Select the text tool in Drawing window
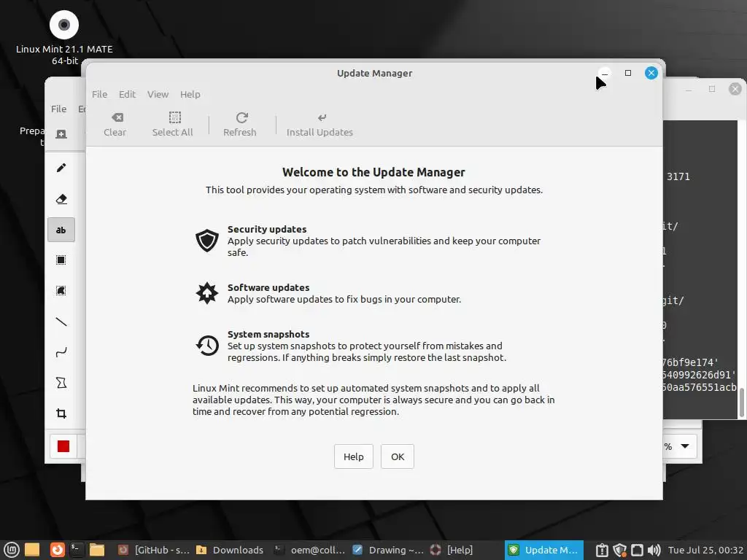 point(61,230)
